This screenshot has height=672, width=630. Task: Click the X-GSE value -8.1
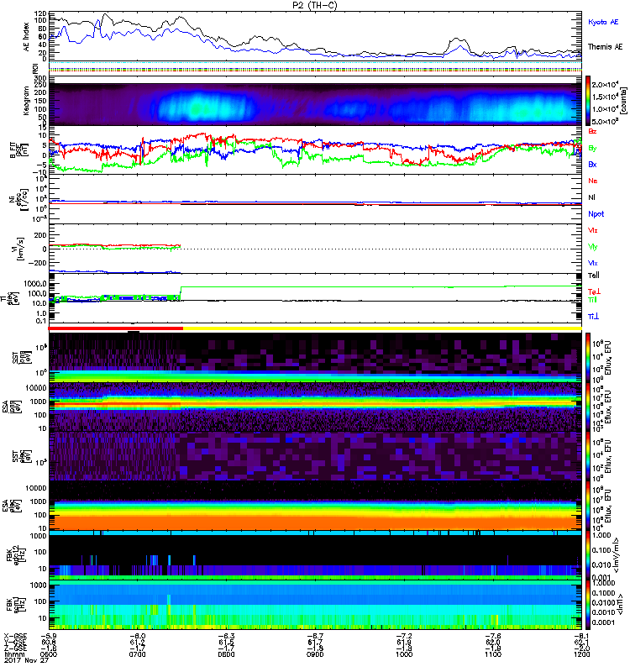pos(581,637)
